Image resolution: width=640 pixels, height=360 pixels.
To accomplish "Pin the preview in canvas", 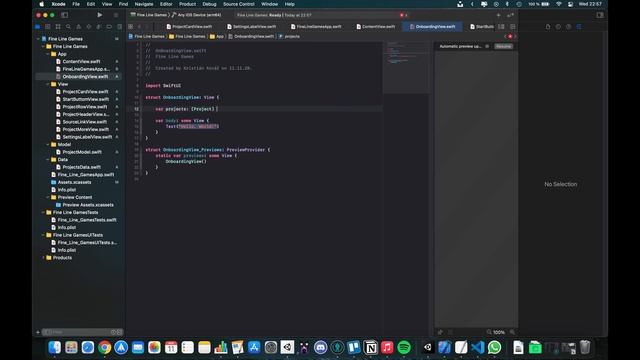I will pyautogui.click(x=440, y=332).
